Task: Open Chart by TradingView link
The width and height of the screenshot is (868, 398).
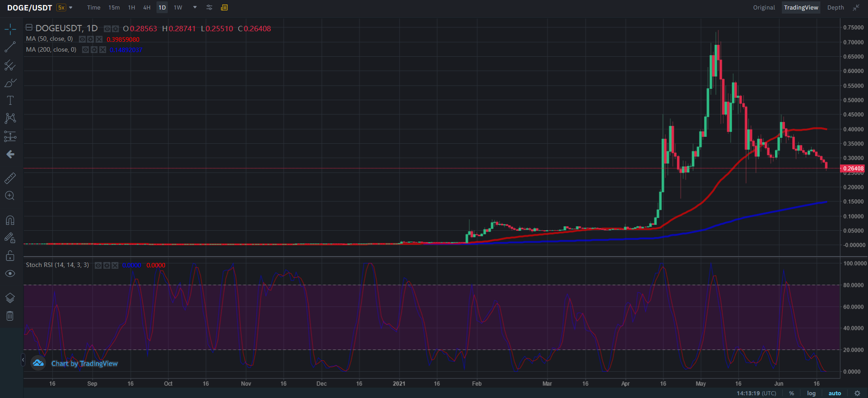Action: [x=84, y=364]
